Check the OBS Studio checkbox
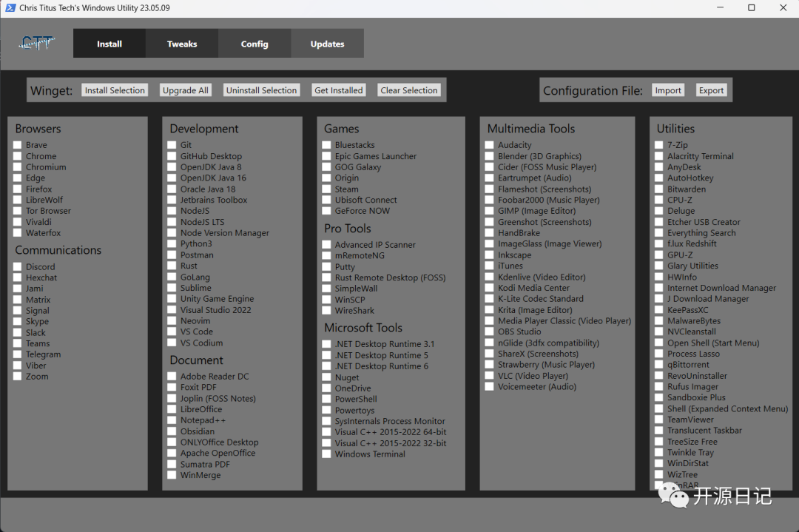This screenshot has height=532, width=799. click(489, 331)
